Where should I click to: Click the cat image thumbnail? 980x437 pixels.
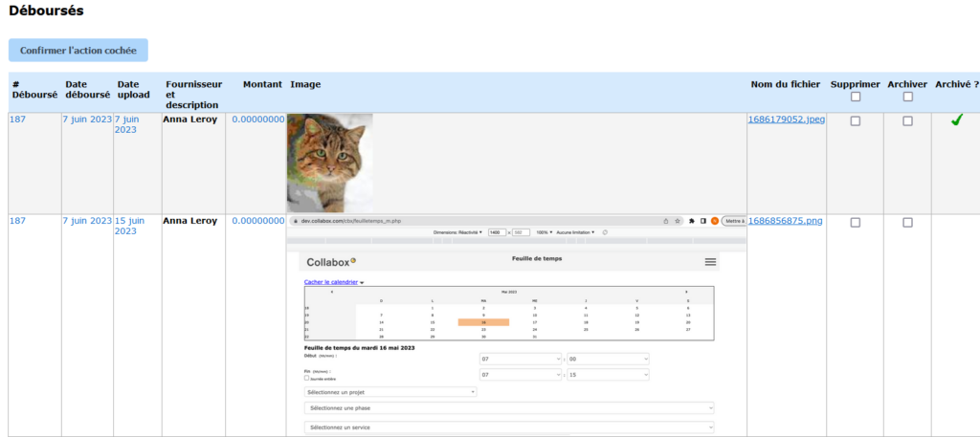329,163
